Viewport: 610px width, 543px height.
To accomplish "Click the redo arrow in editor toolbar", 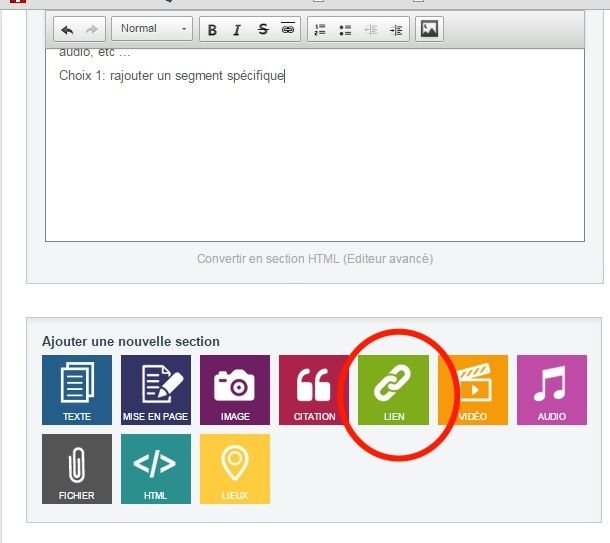I will 92,30.
